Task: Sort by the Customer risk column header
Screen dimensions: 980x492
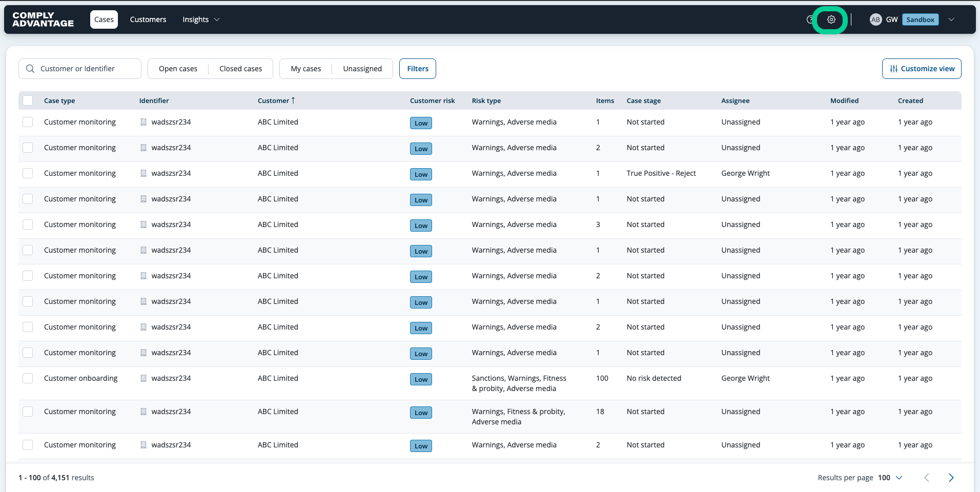Action: 432,100
